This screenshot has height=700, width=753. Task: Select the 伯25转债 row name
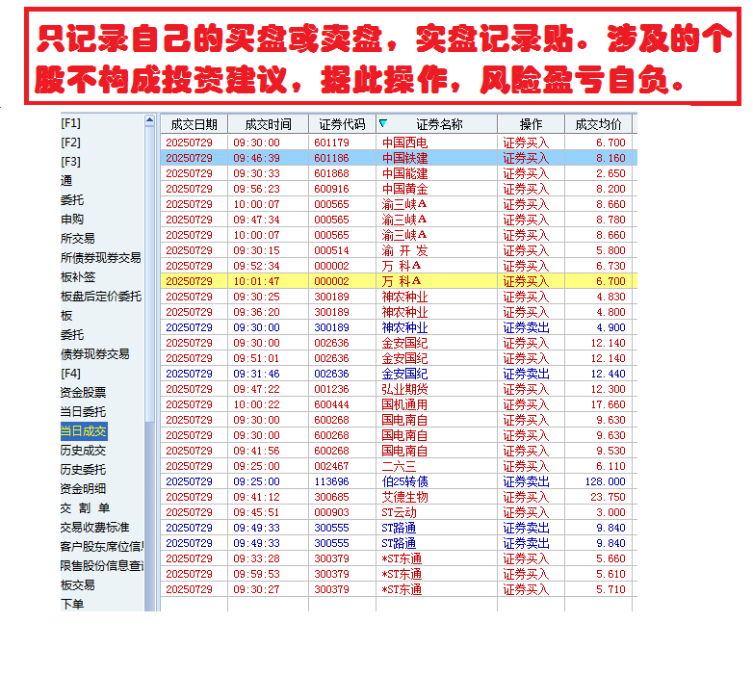coord(404,481)
